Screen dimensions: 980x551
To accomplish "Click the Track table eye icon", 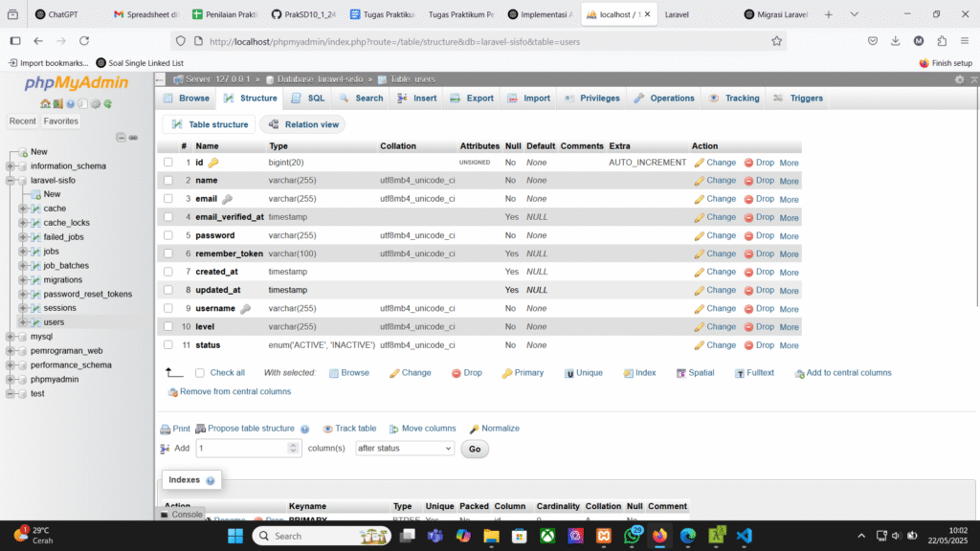I will pos(327,429).
